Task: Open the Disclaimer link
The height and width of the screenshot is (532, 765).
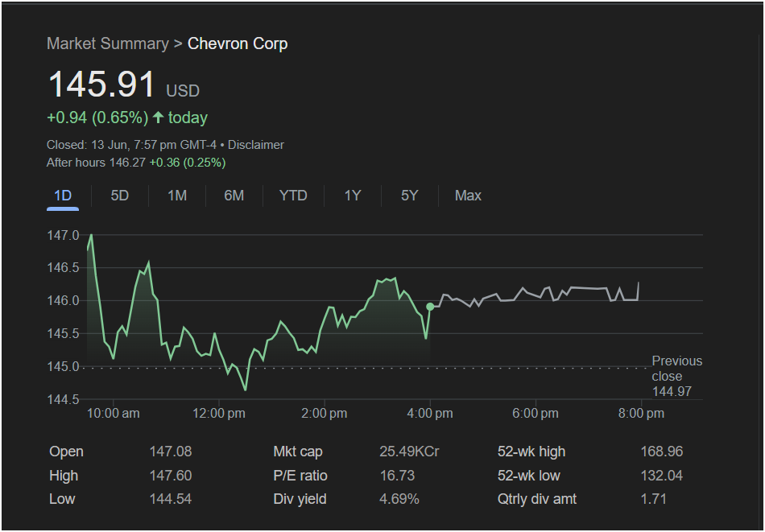Action: (255, 145)
